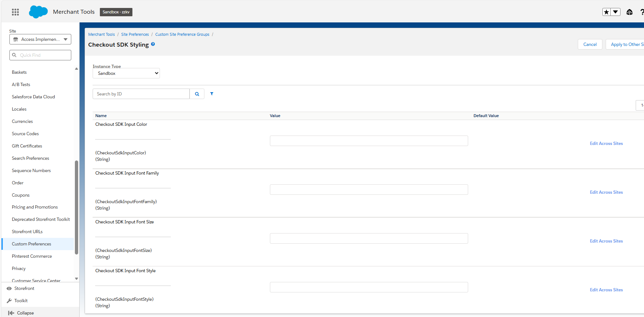Click the sidebar scrollbar thumb
The image size is (644, 317).
click(x=76, y=207)
